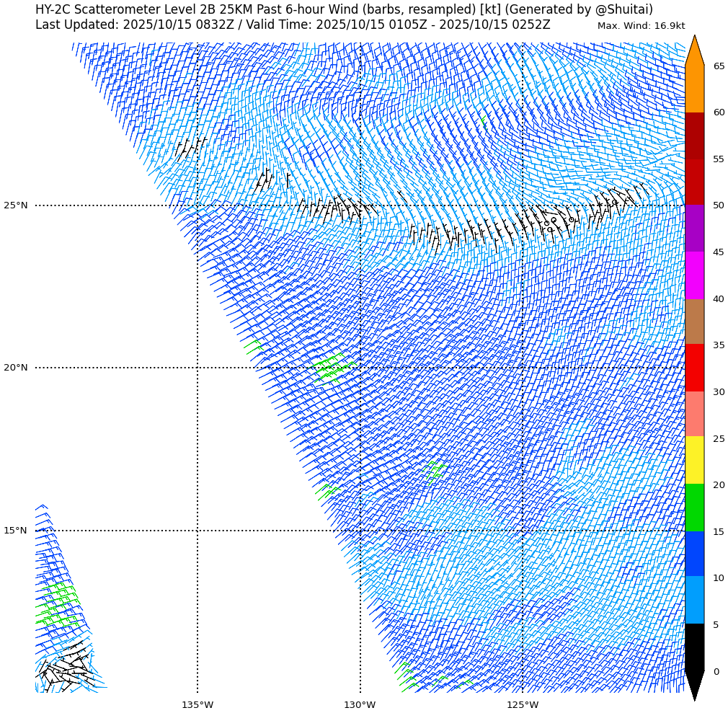Click the HY-2C Scatterometer chart title
This screenshot has height=713, width=728.
[x=344, y=10]
